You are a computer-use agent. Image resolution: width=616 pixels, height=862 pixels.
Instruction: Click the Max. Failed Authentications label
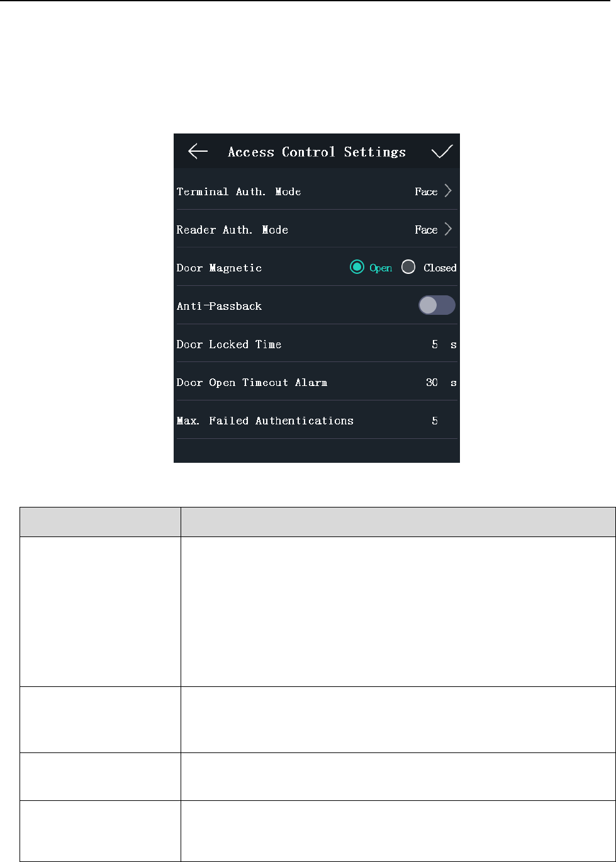click(x=265, y=421)
